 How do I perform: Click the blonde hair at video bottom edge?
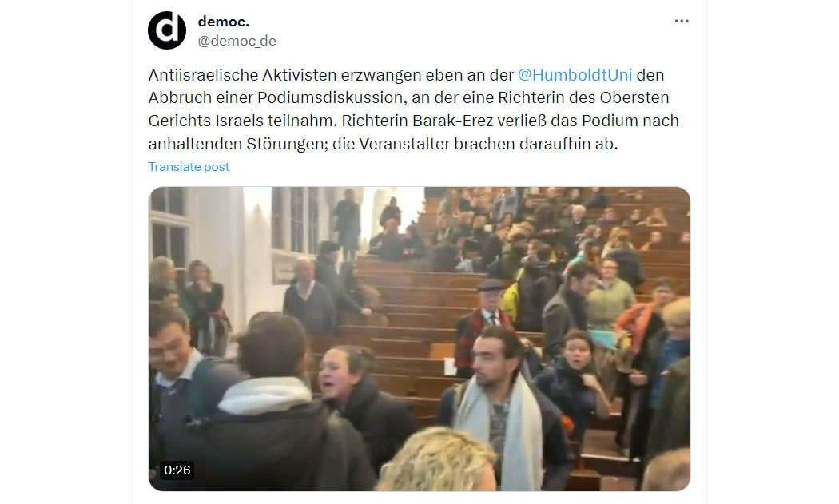pos(436,461)
